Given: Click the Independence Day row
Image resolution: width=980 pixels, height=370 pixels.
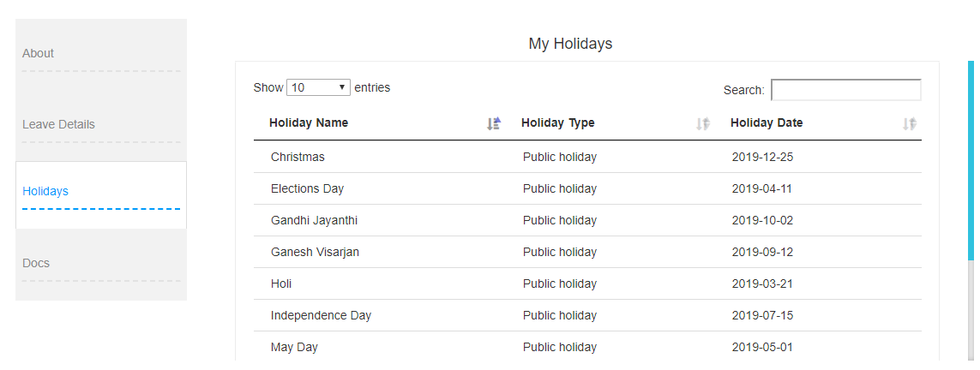Looking at the screenshot, I should click(x=321, y=315).
